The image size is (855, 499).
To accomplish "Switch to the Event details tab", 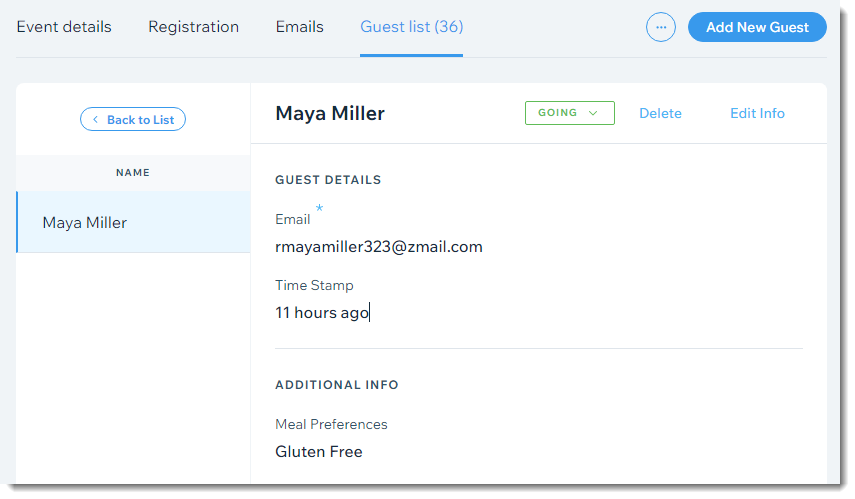I will [64, 27].
